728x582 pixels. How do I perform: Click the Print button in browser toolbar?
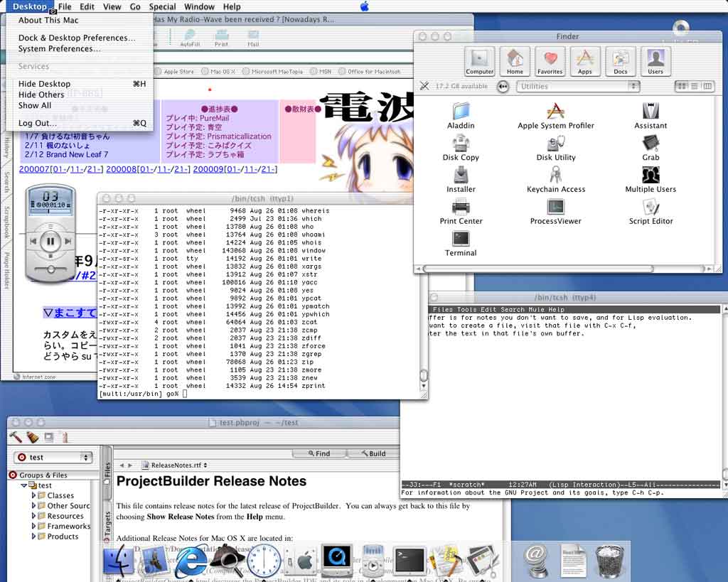[x=222, y=38]
